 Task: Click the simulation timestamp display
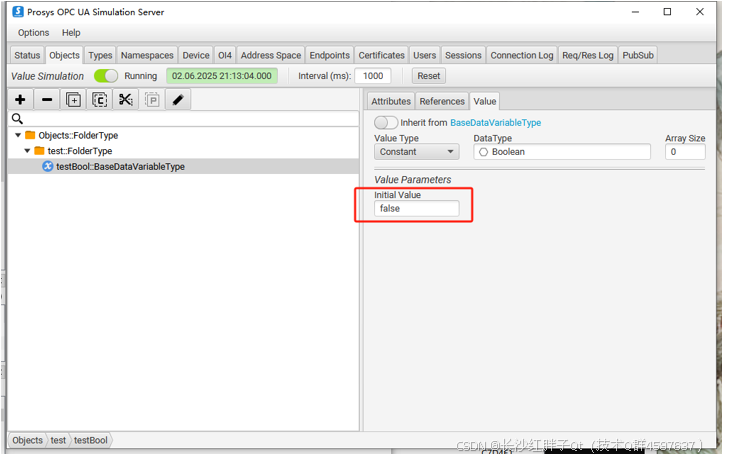pyautogui.click(x=222, y=76)
